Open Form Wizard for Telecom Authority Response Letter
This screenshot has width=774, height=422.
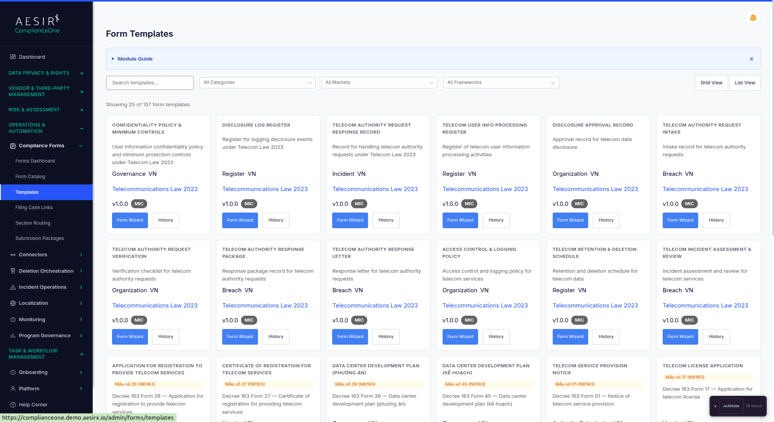(x=350, y=337)
